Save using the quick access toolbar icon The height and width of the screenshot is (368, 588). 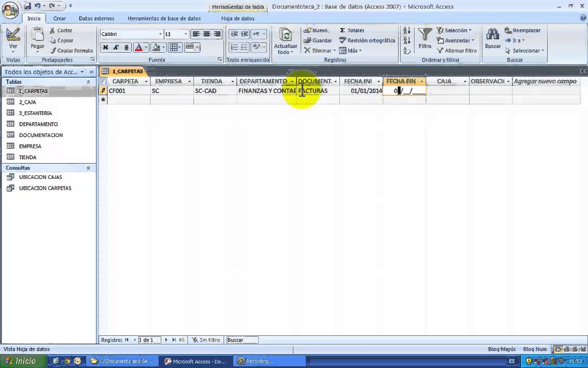[28, 6]
